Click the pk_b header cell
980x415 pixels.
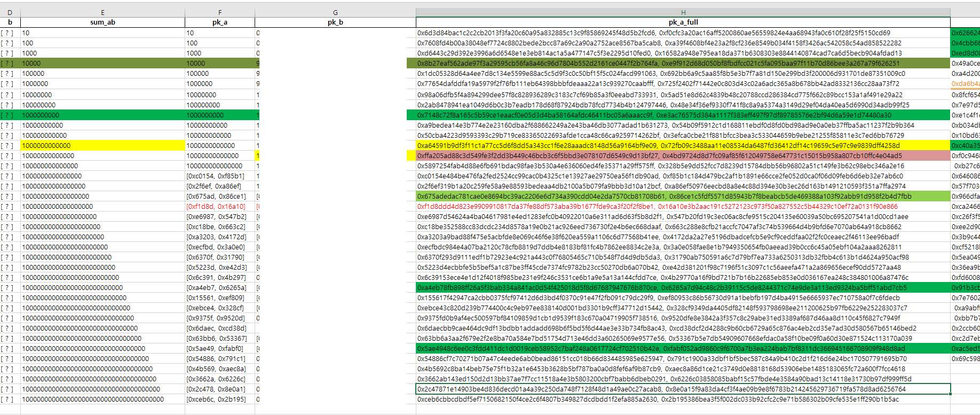[335, 22]
